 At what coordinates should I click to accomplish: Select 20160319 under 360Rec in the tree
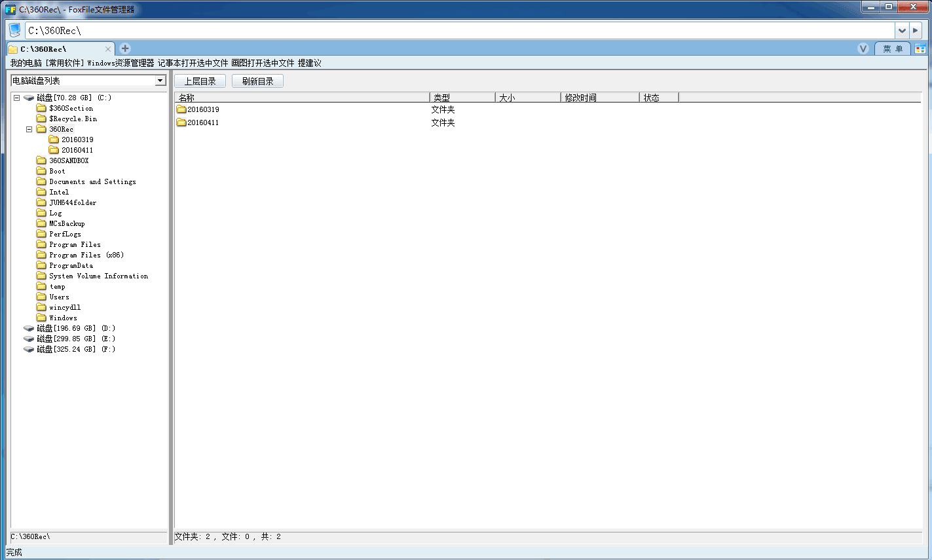[x=77, y=140]
